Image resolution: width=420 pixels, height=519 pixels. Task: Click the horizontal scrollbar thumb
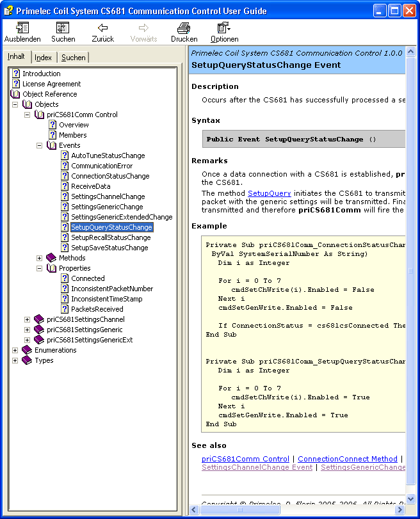pyautogui.click(x=240, y=510)
